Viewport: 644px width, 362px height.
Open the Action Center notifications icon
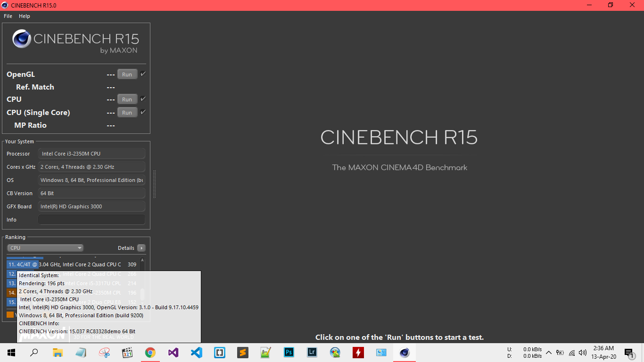click(628, 353)
